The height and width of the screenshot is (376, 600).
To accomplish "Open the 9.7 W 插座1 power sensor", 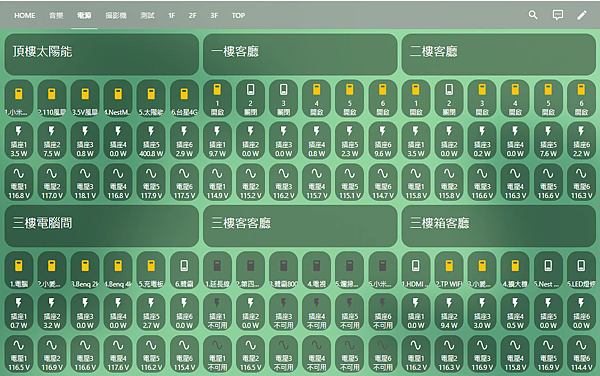I will [217, 140].
